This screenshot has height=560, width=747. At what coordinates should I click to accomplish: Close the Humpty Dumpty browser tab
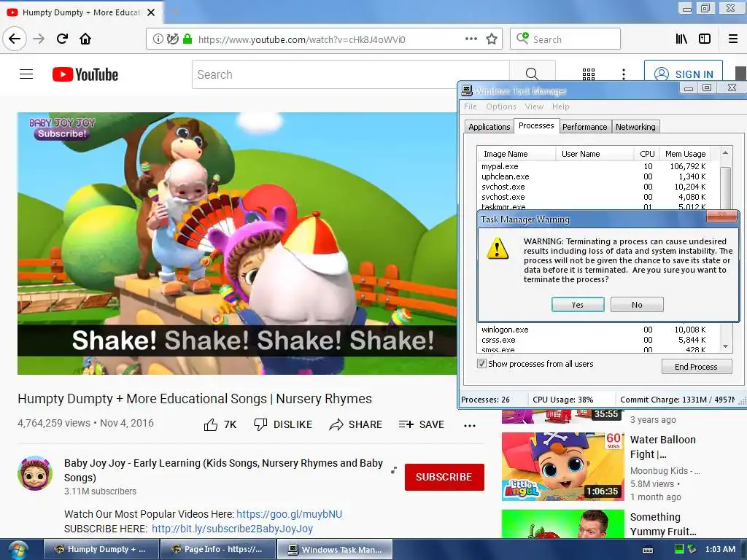point(151,12)
